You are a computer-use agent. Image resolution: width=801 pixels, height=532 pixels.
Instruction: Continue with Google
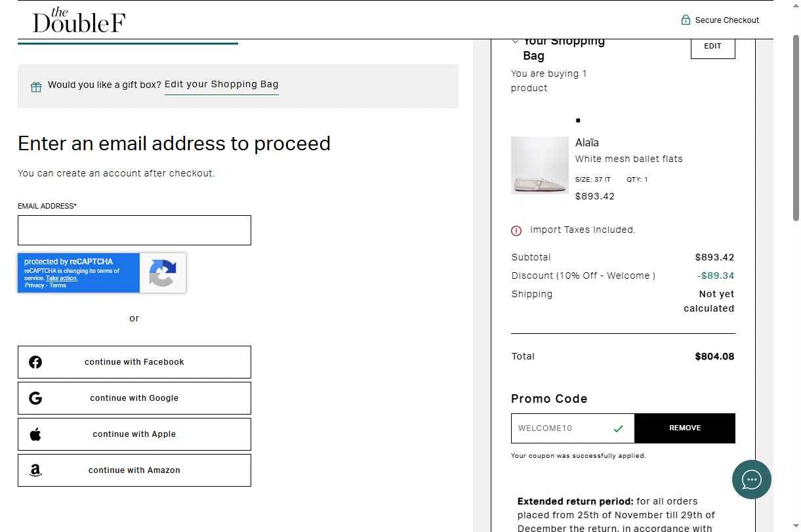click(x=134, y=398)
